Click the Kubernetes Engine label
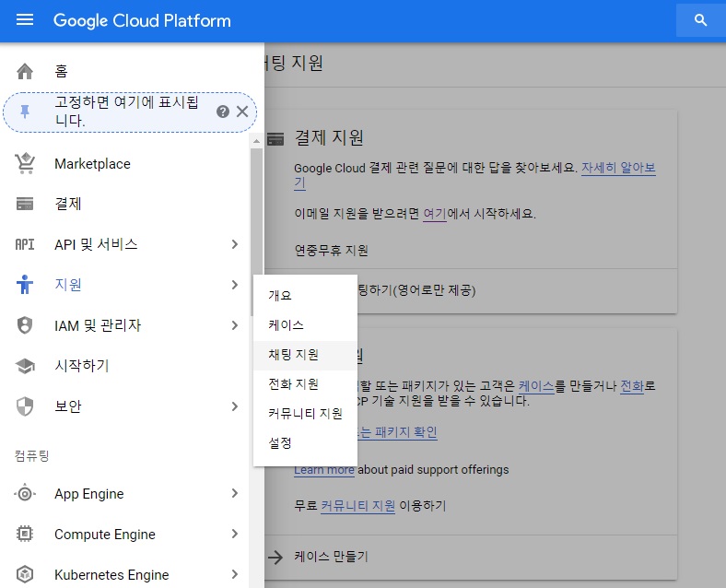 click(x=111, y=574)
